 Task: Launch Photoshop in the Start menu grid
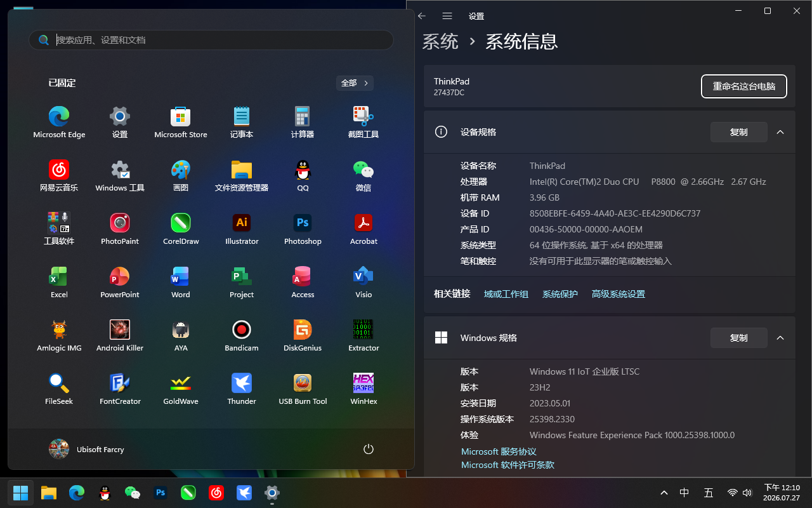pyautogui.click(x=303, y=229)
